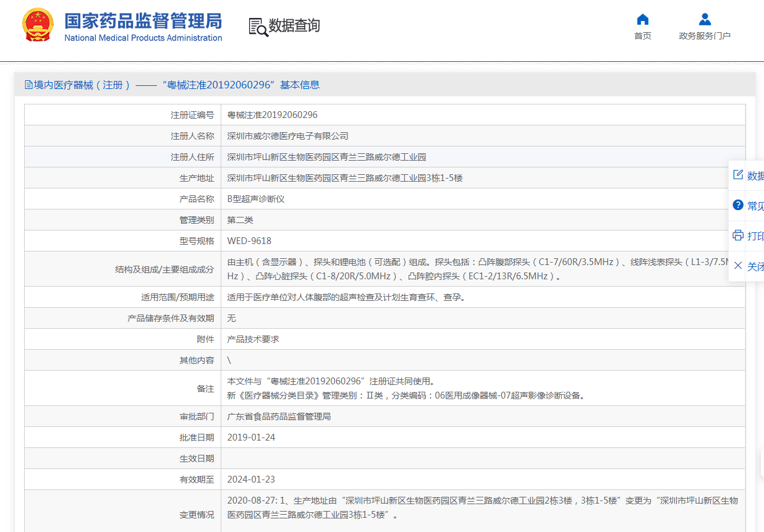Image resolution: width=764 pixels, height=532 pixels.
Task: Click the 注册证编号 row label
Action: (193, 115)
